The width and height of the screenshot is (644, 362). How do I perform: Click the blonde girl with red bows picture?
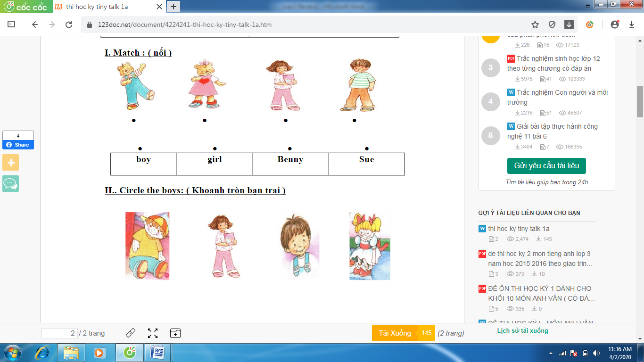[370, 246]
